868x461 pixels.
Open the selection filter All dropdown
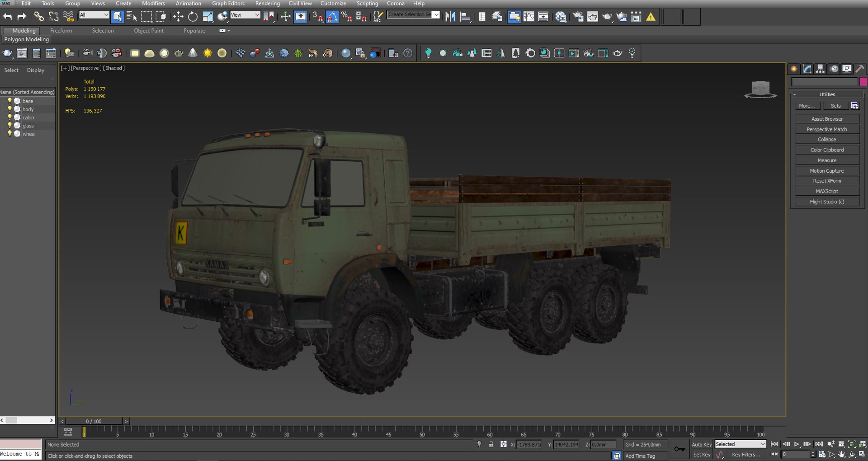[94, 15]
